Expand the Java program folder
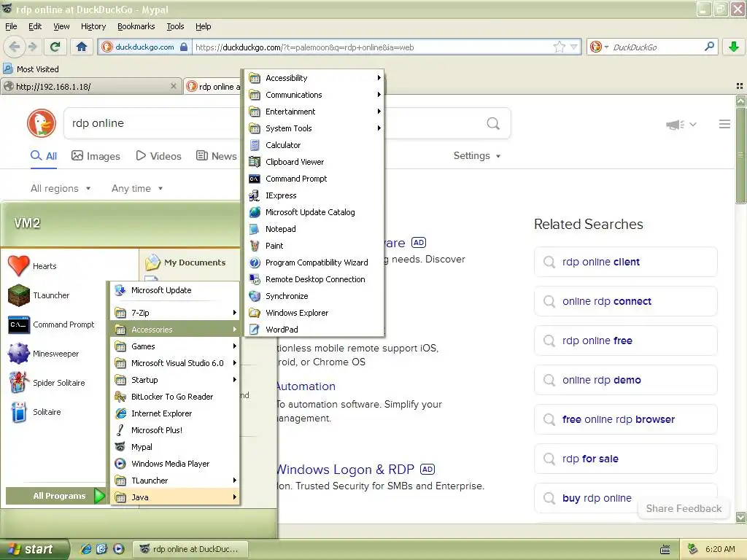747x560 pixels. [175, 497]
